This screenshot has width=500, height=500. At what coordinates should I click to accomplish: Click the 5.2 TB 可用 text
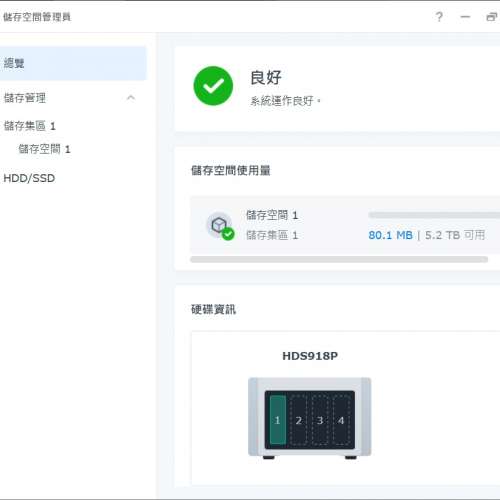(455, 235)
